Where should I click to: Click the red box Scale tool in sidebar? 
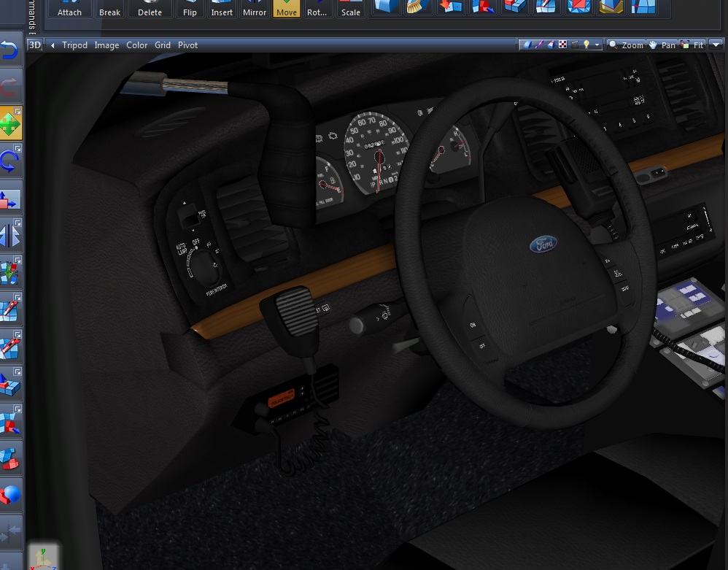[10, 199]
